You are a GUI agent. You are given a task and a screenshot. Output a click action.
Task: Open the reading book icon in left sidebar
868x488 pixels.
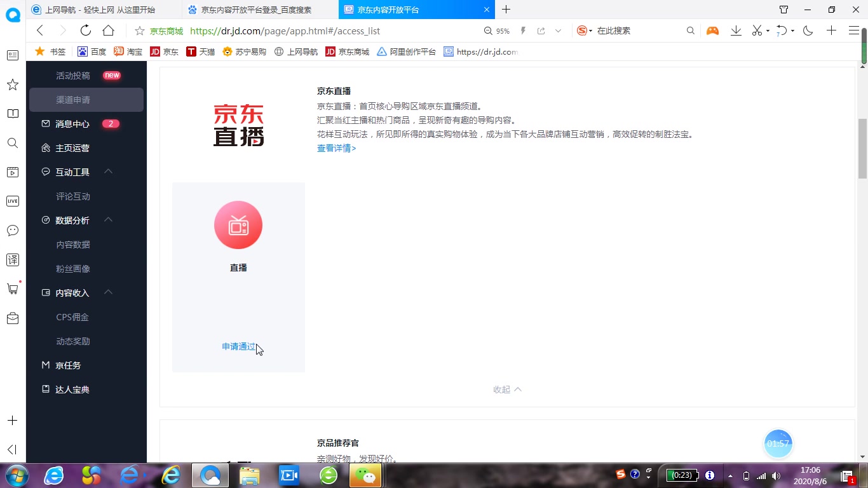[x=13, y=114]
